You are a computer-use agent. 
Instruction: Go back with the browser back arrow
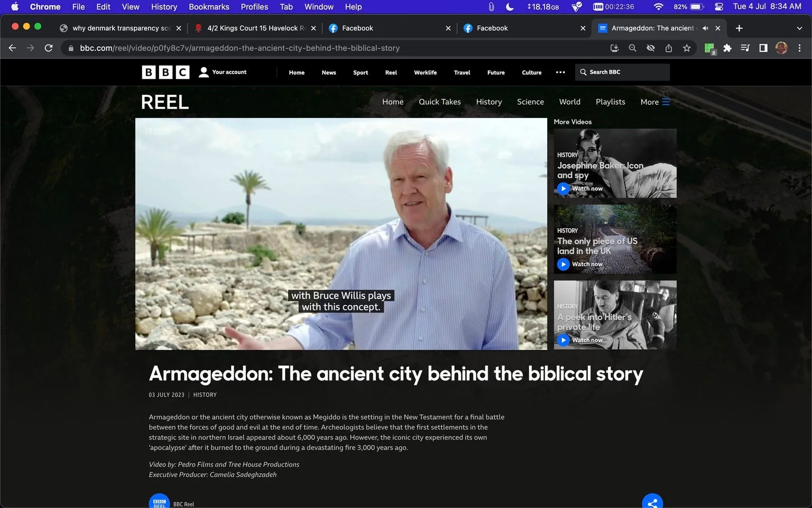point(13,48)
